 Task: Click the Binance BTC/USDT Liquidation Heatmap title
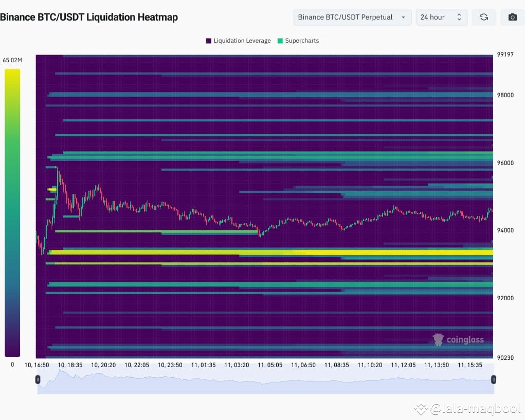(x=89, y=17)
